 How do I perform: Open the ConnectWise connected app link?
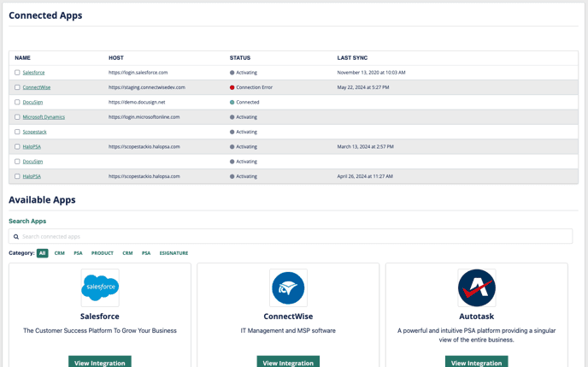point(37,87)
